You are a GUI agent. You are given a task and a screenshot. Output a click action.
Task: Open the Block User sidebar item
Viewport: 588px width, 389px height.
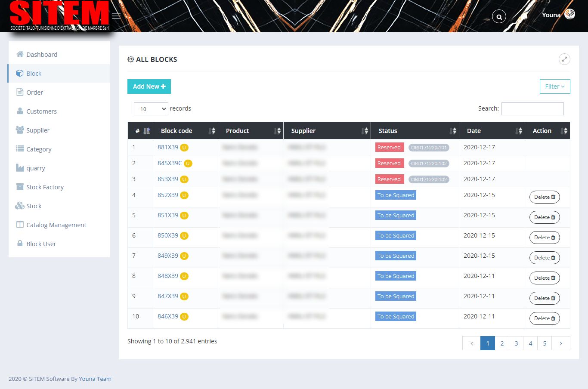click(41, 244)
